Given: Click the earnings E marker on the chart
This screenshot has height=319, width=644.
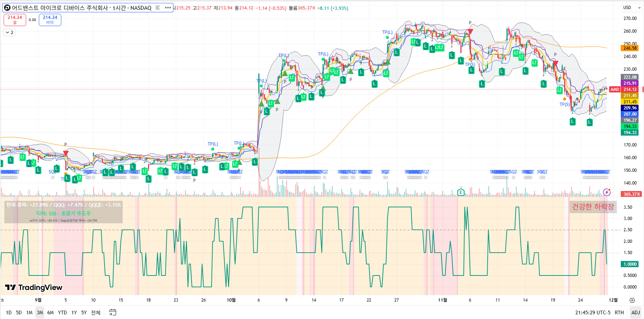Looking at the screenshot, I should tap(461, 192).
